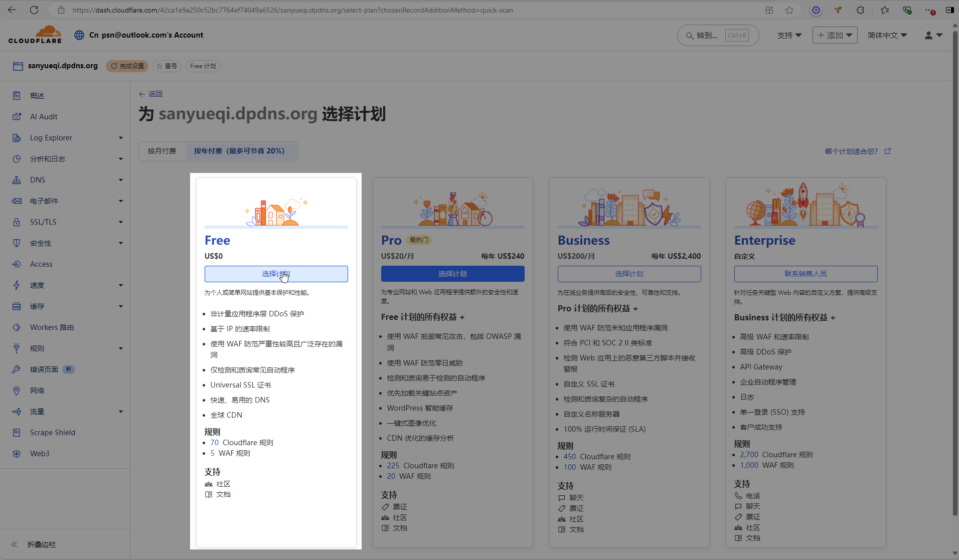Collapse the sidebar with 折叠边栏 icon
The width and height of the screenshot is (959, 560).
click(x=15, y=544)
